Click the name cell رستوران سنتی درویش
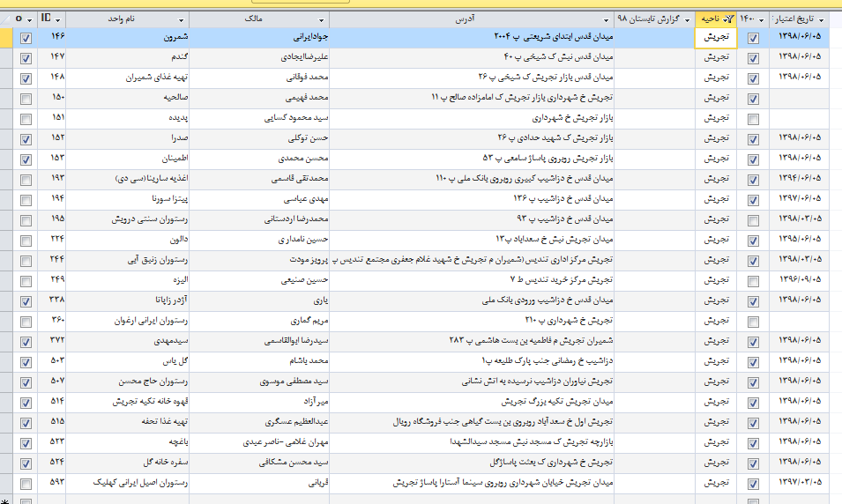842x504 pixels. [127, 220]
